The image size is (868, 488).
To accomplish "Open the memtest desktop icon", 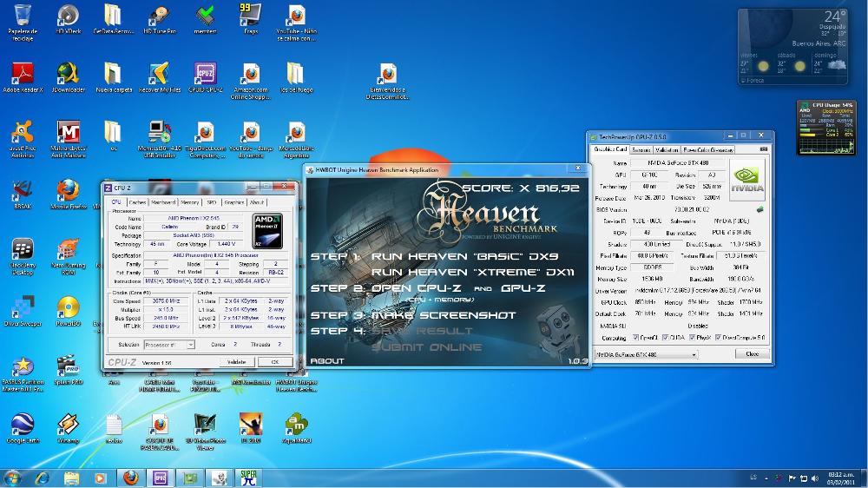I will (206, 19).
